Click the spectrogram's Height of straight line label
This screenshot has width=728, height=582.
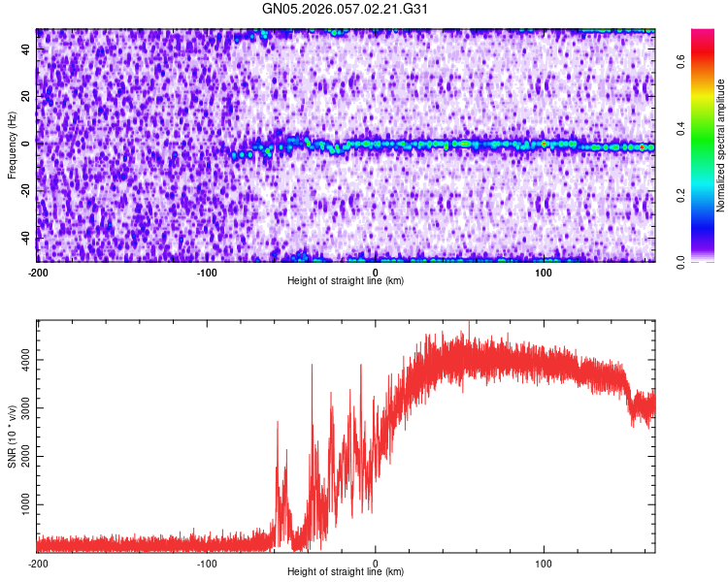[346, 280]
